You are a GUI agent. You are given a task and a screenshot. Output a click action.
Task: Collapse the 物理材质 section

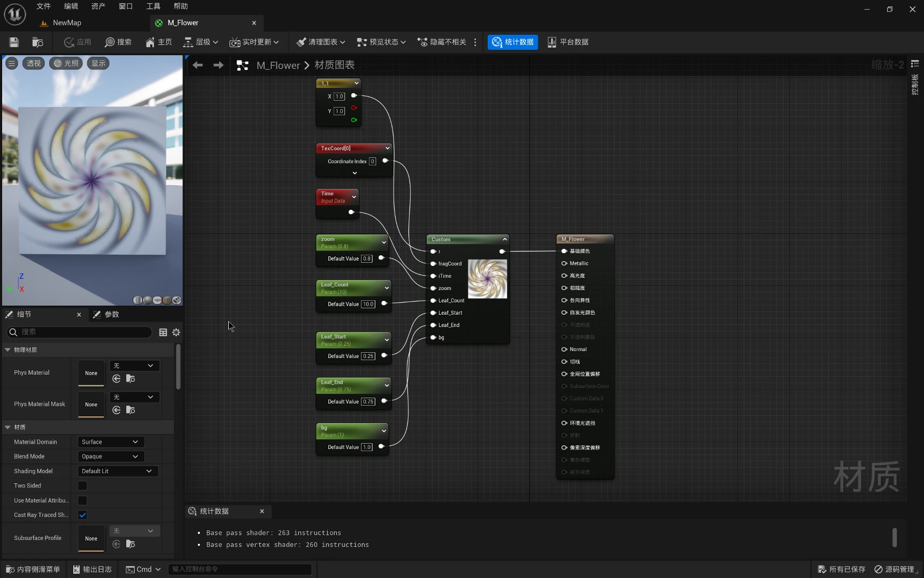[7, 350]
